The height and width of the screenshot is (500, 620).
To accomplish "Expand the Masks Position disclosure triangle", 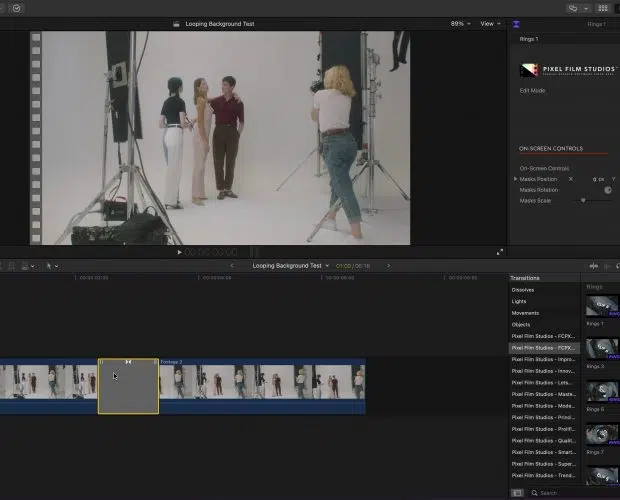I will (x=515, y=179).
